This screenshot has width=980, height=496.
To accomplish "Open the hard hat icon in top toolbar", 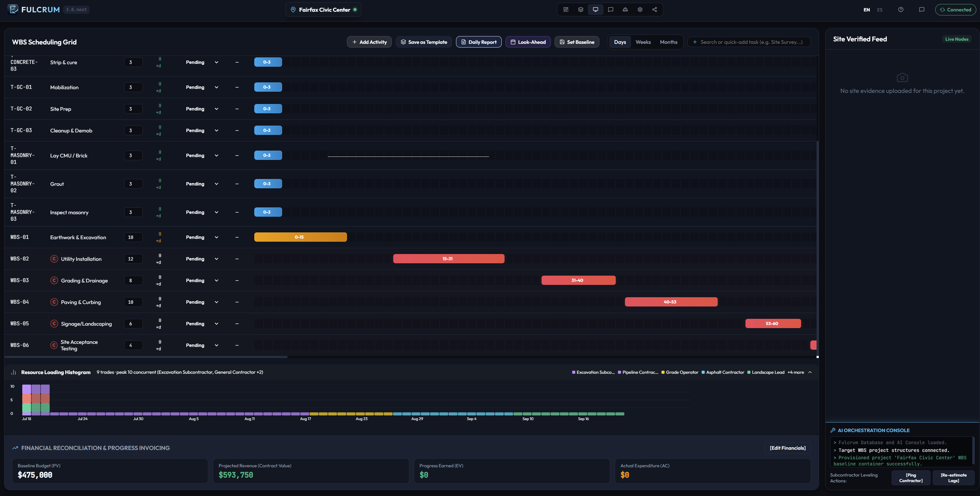I will [625, 10].
